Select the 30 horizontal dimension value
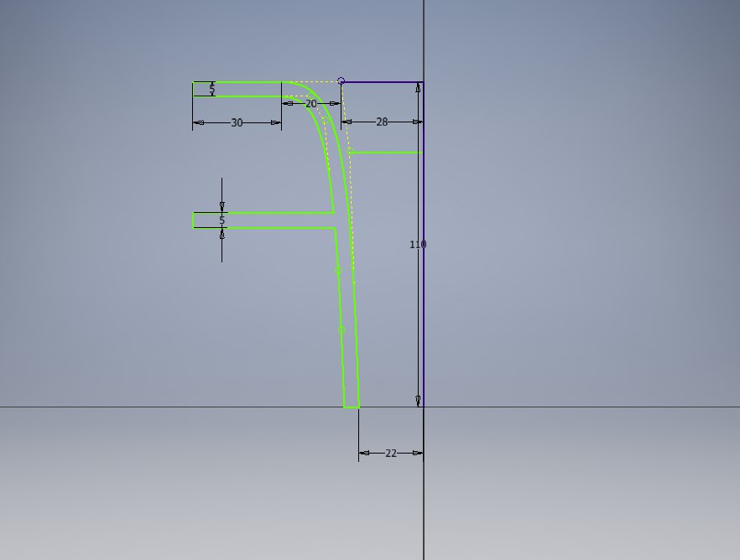 point(237,123)
